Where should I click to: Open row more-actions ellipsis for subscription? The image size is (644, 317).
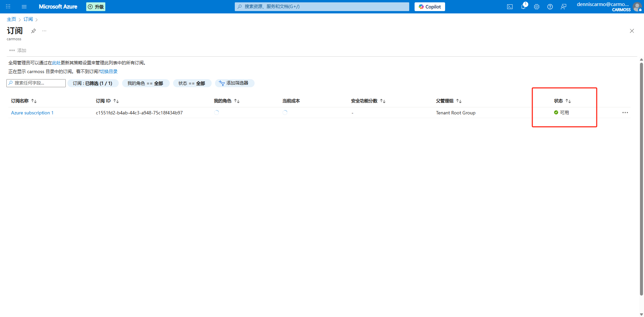pos(625,113)
